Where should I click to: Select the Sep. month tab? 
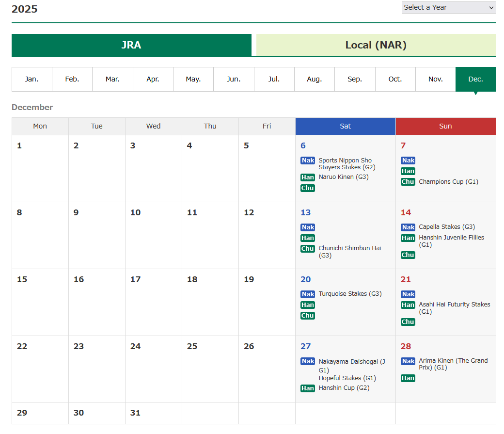pos(355,79)
